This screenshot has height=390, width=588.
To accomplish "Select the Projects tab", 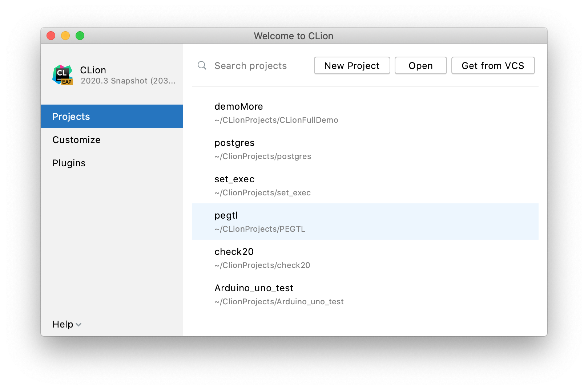I will tap(112, 116).
